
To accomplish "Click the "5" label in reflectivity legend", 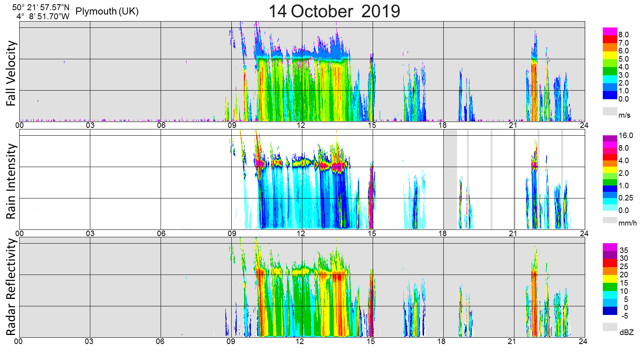I will [x=626, y=300].
